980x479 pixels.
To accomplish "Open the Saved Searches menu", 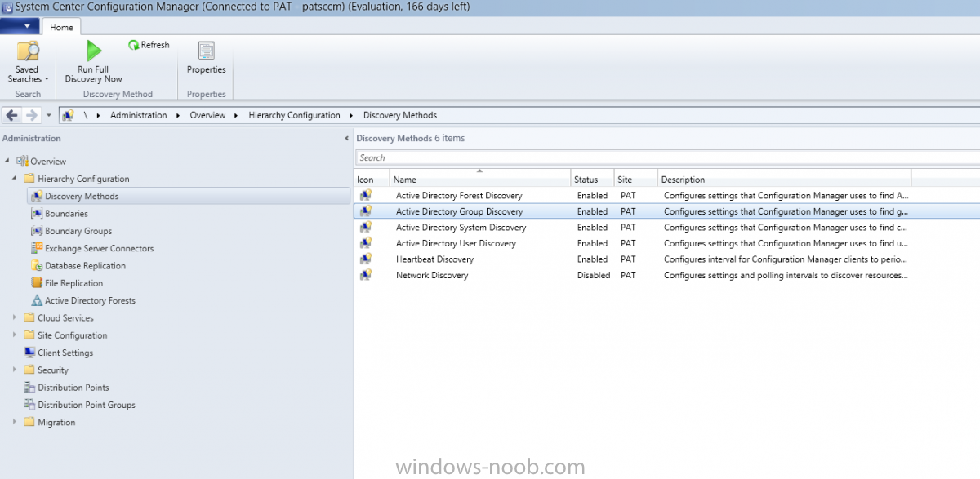I will click(x=28, y=62).
